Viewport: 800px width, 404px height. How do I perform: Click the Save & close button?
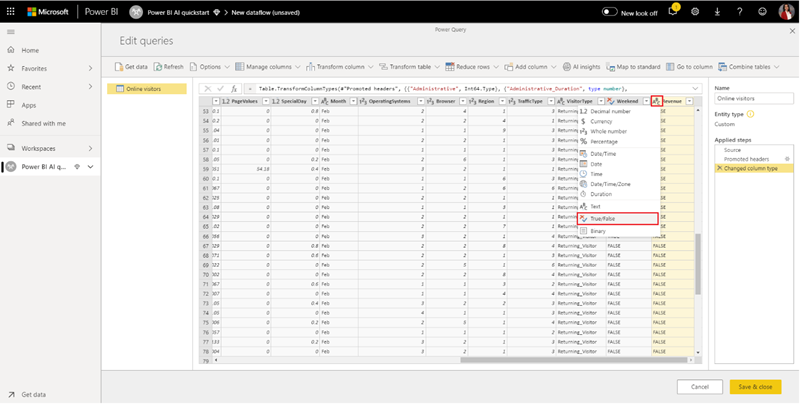pos(756,386)
